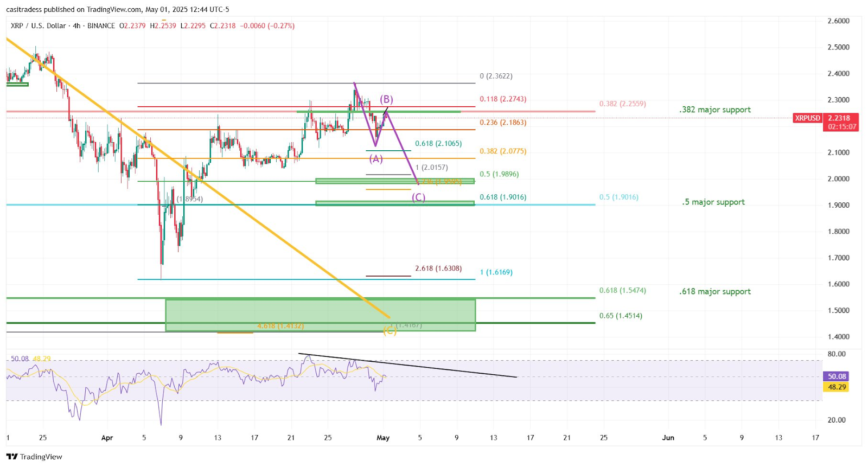Image resolution: width=868 pixels, height=467 pixels.
Task: Click the BINANCE exchange label in header
Action: click(x=101, y=25)
